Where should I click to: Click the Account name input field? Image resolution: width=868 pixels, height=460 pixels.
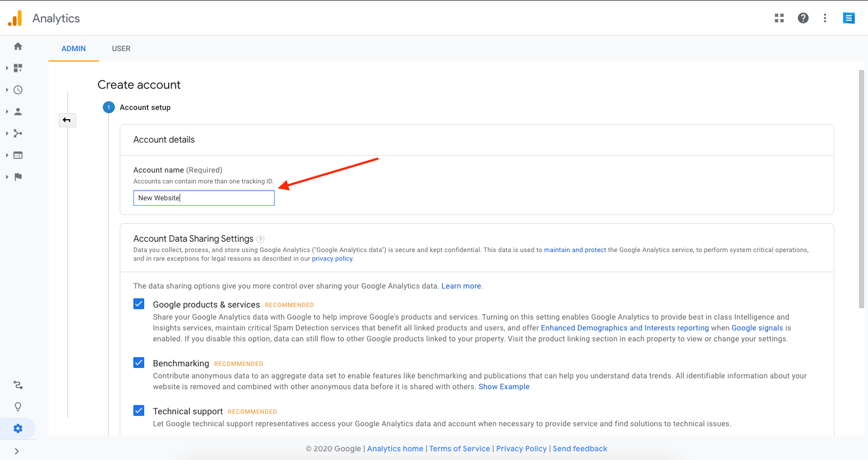click(x=204, y=198)
